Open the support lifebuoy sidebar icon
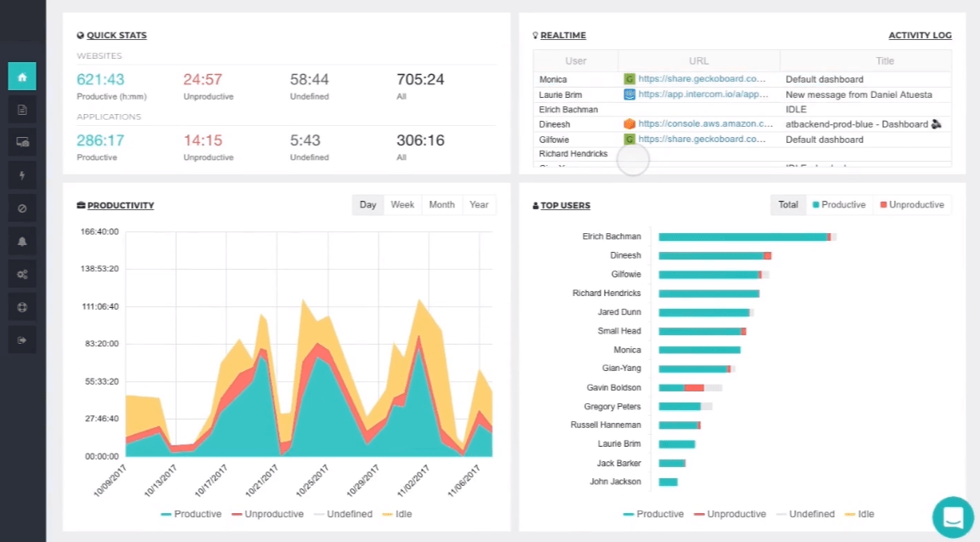The width and height of the screenshot is (980, 542). pos(22,307)
